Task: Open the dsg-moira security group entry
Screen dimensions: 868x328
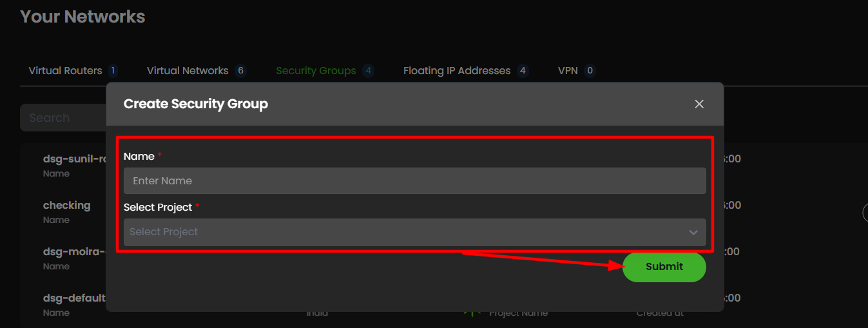Action: click(73, 252)
